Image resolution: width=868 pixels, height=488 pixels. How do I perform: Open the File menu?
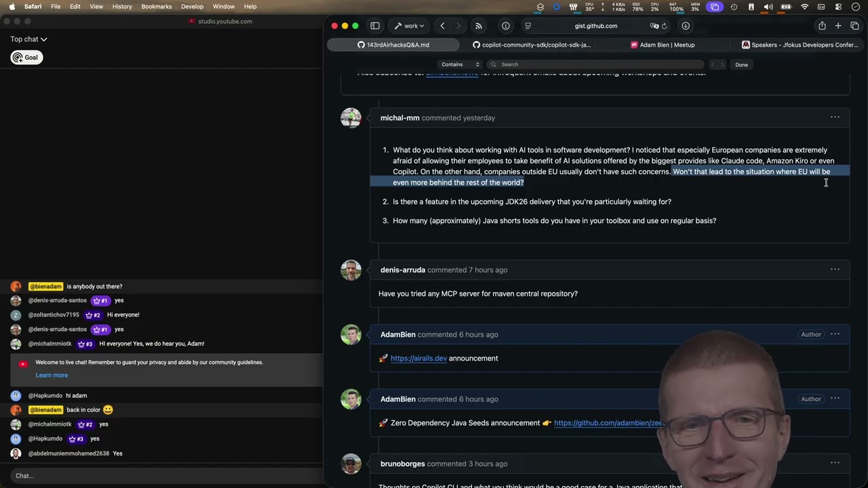coord(56,6)
